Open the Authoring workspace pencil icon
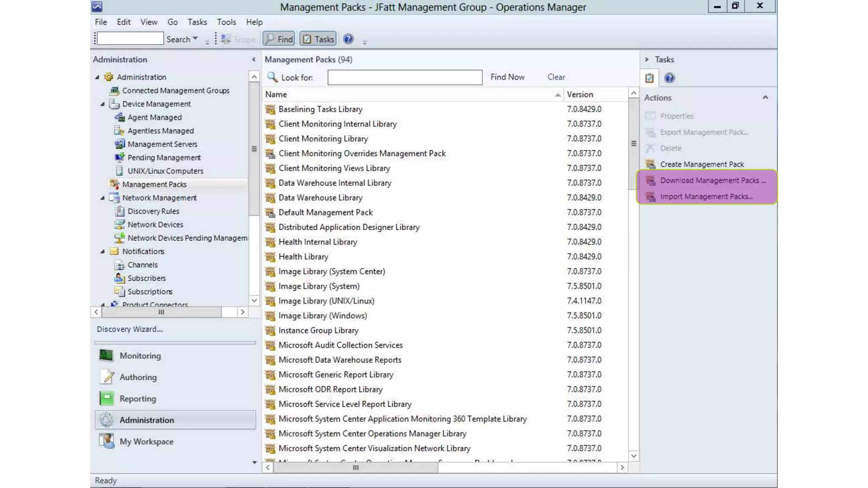 click(x=106, y=377)
